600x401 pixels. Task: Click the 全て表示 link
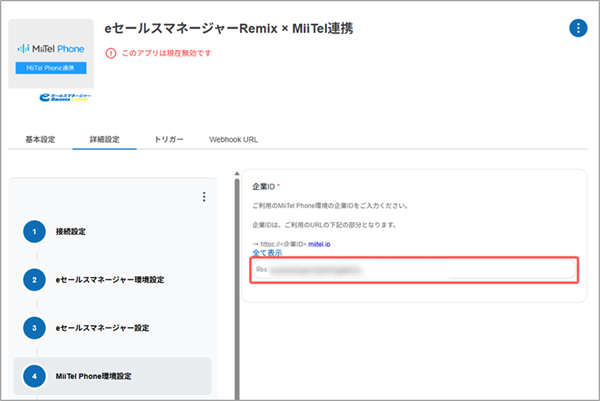267,253
